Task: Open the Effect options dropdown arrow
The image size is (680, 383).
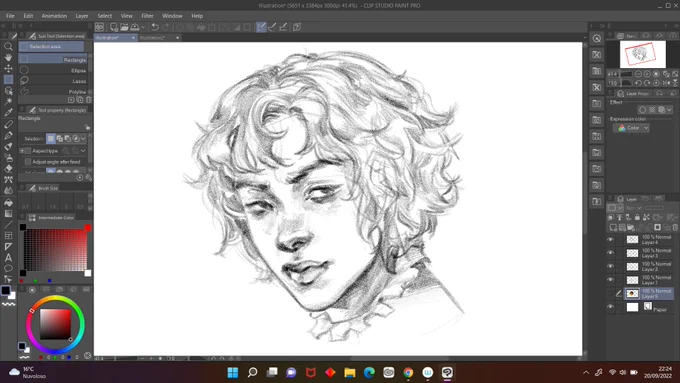Action: (x=669, y=110)
